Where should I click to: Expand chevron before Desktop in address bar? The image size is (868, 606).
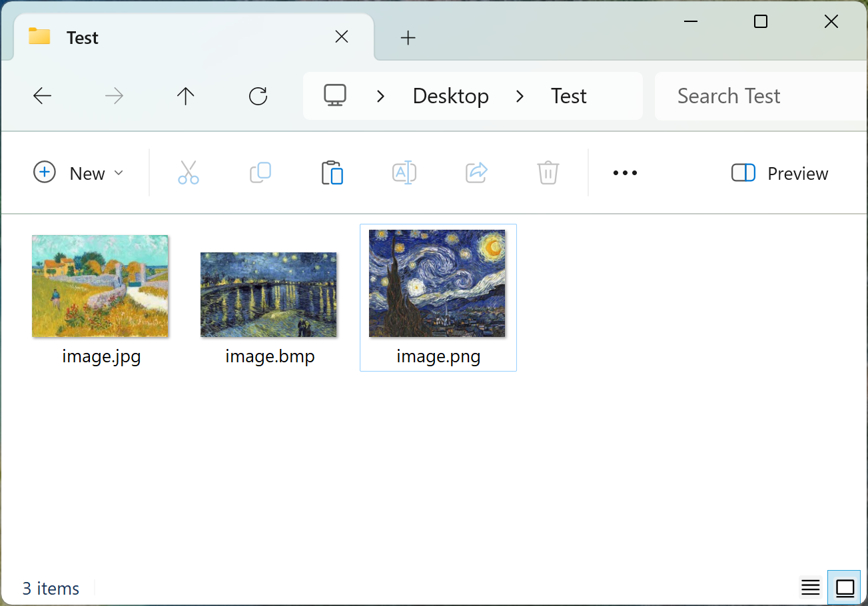380,97
